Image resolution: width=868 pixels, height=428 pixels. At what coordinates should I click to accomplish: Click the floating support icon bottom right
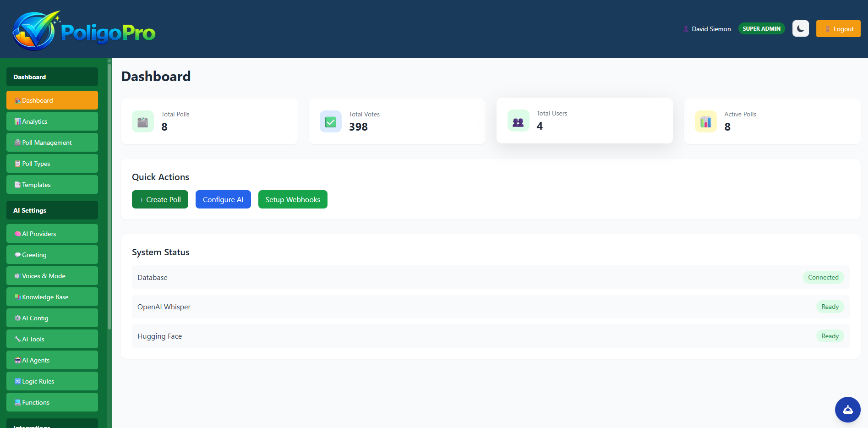coord(848,409)
